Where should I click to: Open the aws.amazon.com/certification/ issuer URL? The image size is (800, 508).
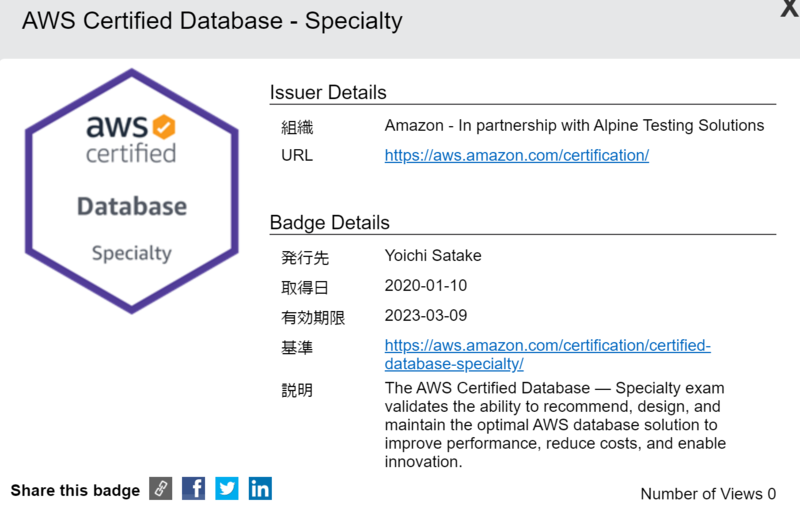click(517, 155)
